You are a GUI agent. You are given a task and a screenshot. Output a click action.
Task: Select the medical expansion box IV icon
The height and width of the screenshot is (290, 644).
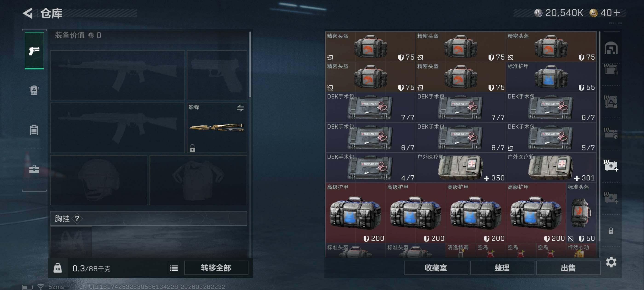(611, 165)
